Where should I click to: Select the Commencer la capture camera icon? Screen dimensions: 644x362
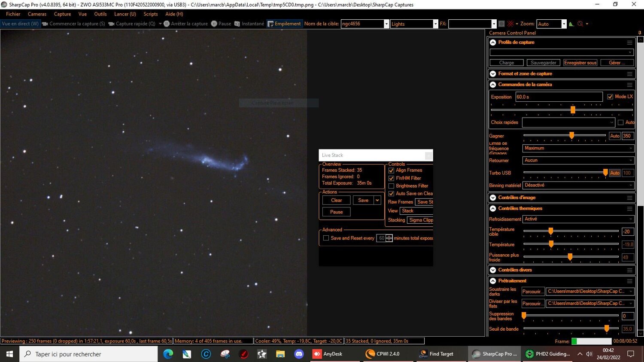45,24
